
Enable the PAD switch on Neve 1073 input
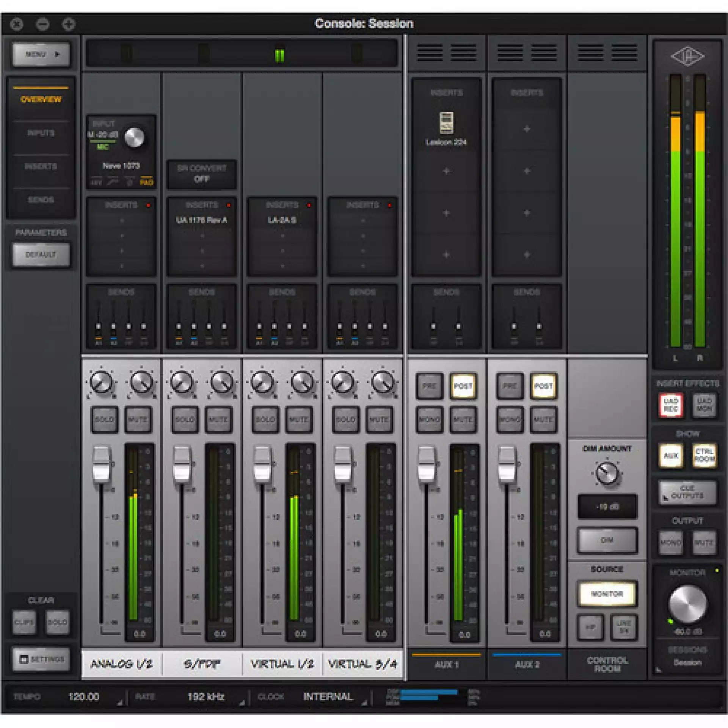[x=146, y=181]
